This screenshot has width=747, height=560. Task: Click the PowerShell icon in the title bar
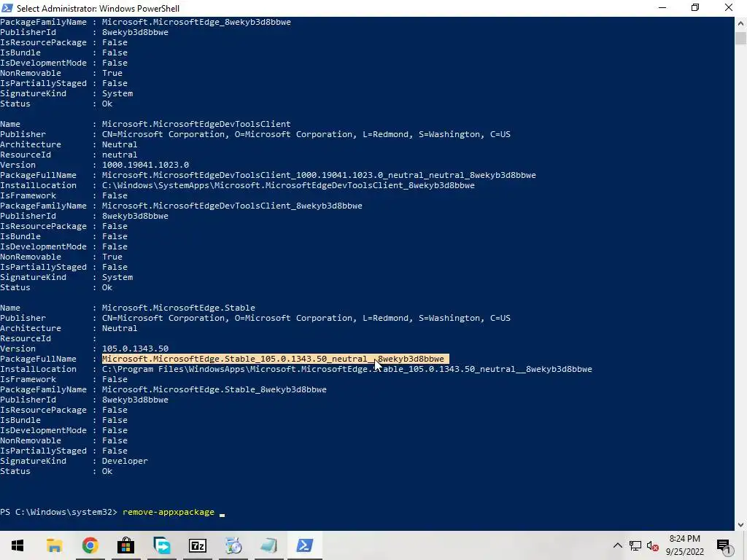click(7, 8)
